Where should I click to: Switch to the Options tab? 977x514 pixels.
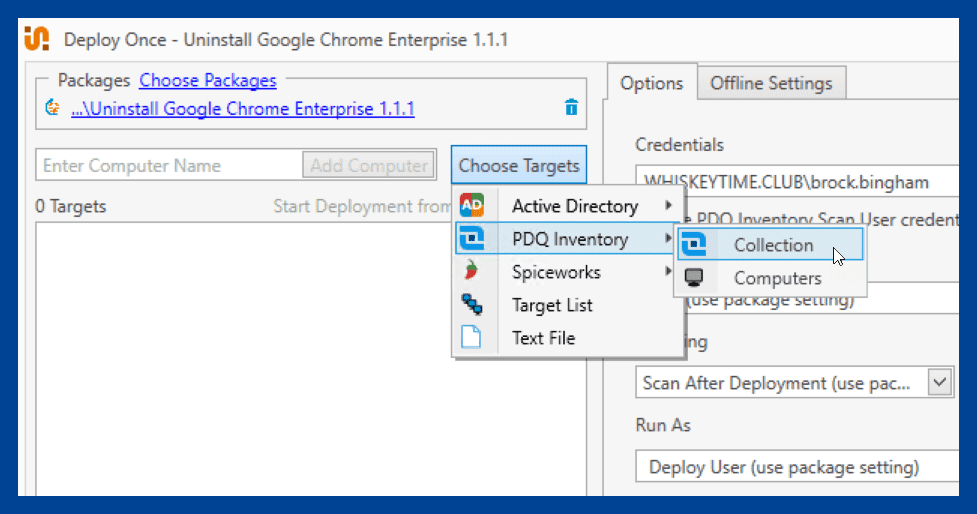coord(651,83)
